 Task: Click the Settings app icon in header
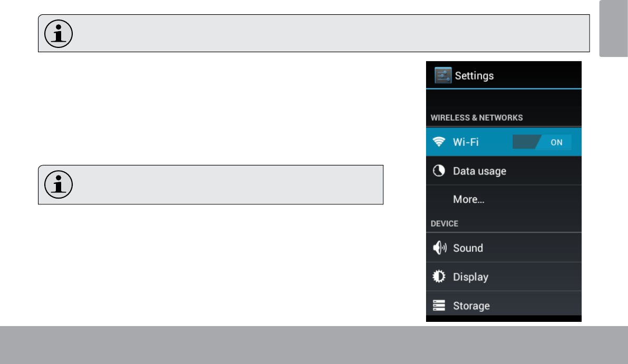[x=443, y=75]
